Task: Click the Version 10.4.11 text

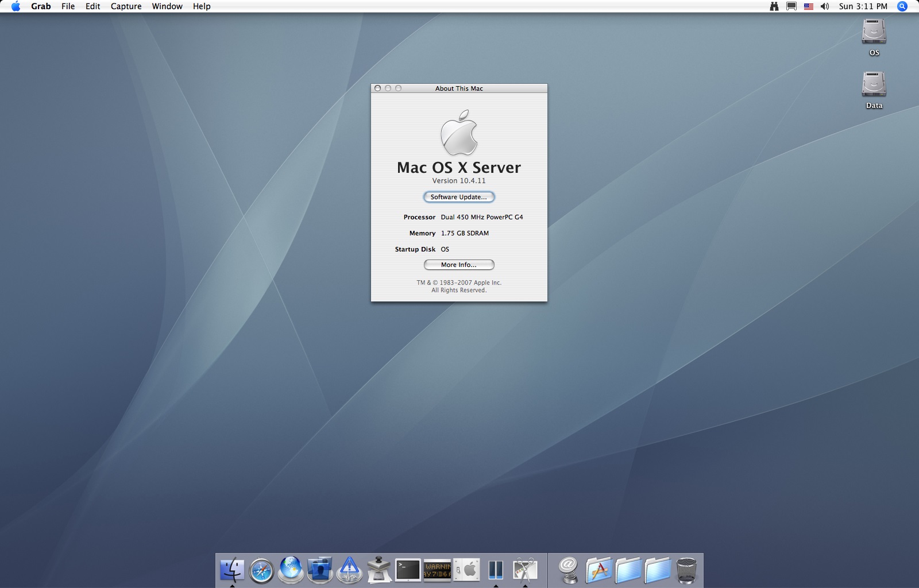Action: (459, 181)
